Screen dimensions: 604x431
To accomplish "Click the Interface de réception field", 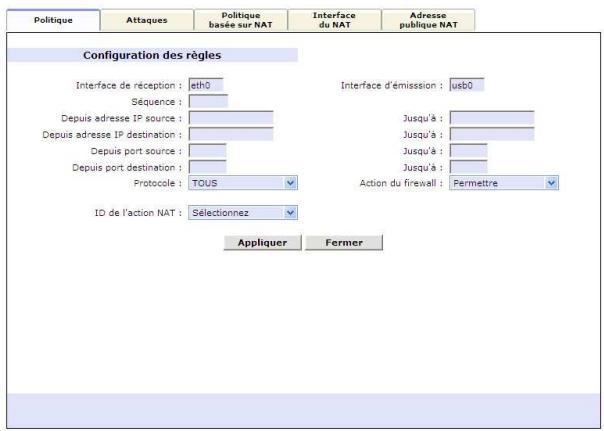I will [x=208, y=85].
